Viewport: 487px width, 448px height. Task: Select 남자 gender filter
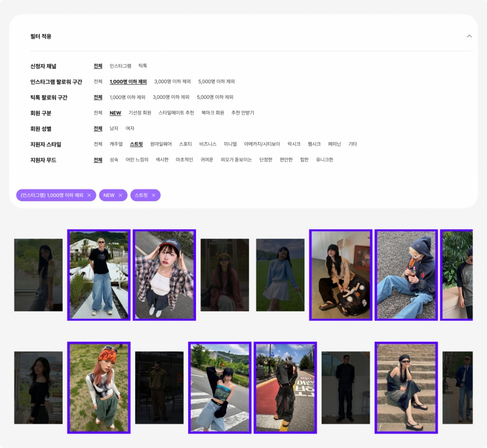pyautogui.click(x=114, y=128)
